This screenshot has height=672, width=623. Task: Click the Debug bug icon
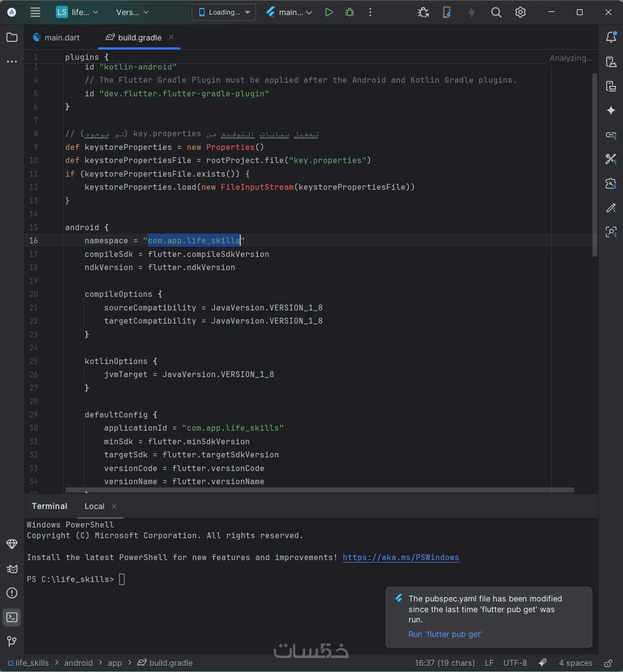(x=350, y=12)
